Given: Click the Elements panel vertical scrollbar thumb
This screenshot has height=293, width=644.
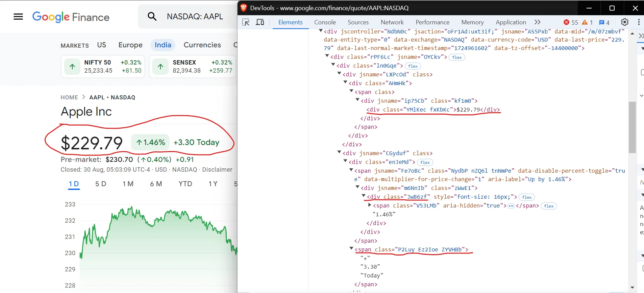Looking at the screenshot, I should 632,127.
